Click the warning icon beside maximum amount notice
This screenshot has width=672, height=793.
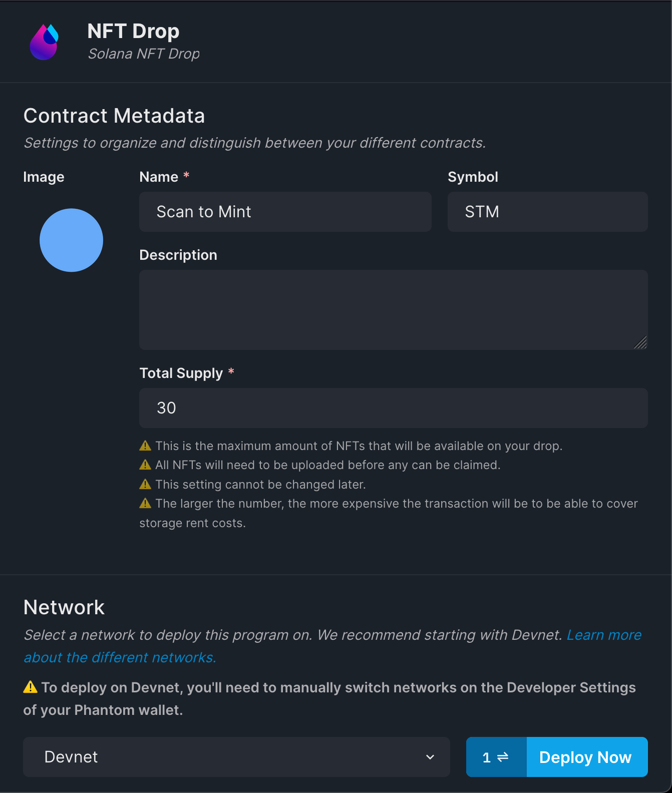[145, 446]
